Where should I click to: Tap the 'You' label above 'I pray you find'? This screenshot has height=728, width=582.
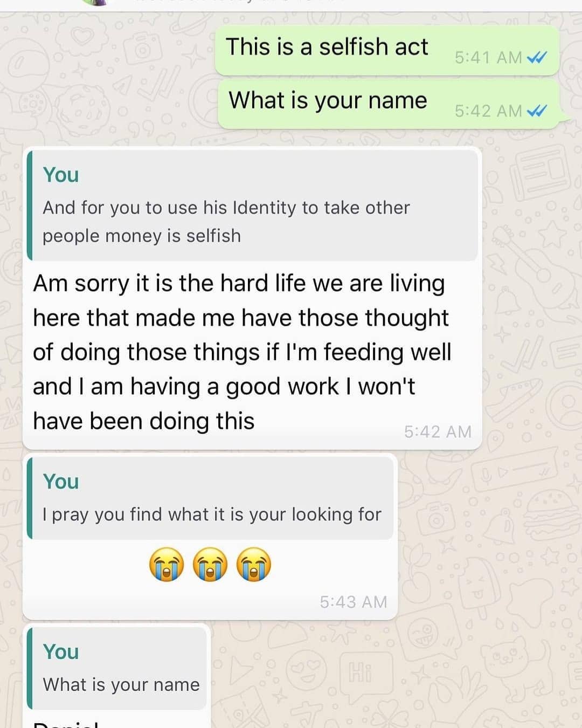tap(61, 482)
